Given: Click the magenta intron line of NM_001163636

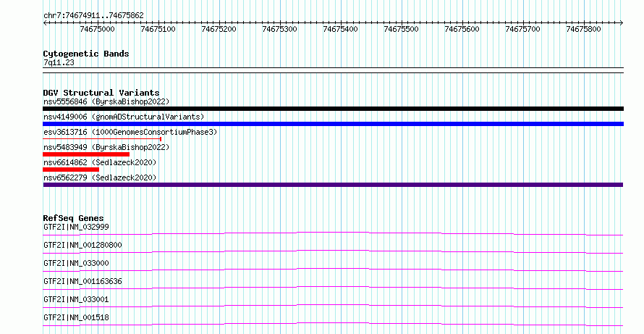Looking at the screenshot, I should (333, 287).
